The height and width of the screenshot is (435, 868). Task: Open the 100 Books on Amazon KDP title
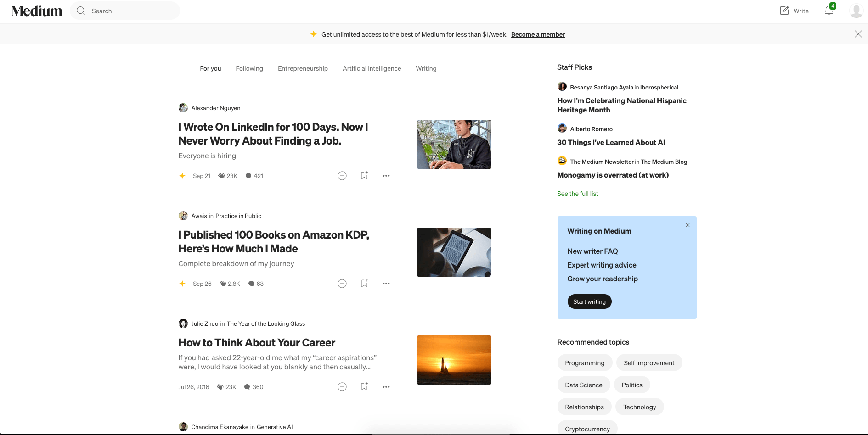tap(274, 242)
